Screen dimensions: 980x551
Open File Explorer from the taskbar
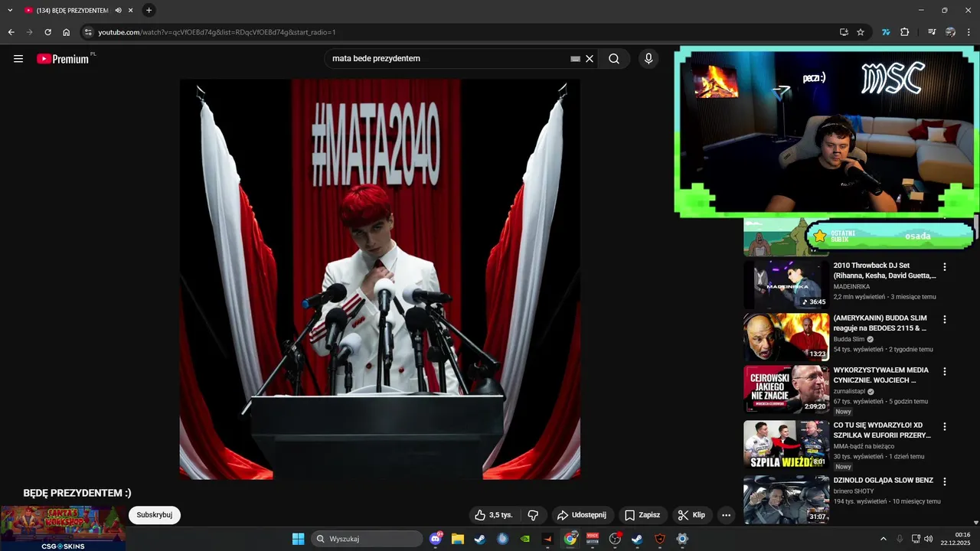(458, 539)
